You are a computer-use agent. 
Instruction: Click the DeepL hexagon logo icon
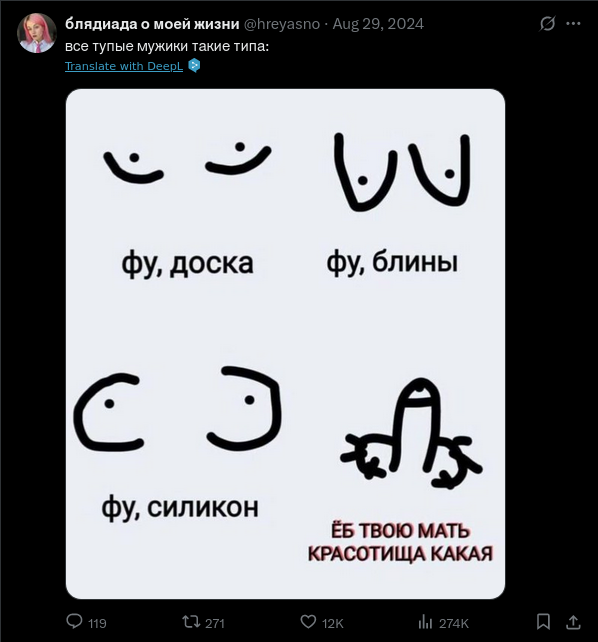pyautogui.click(x=194, y=66)
